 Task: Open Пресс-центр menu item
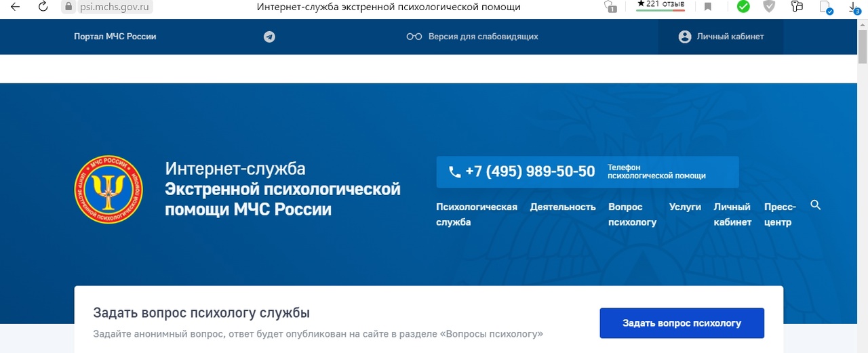780,214
